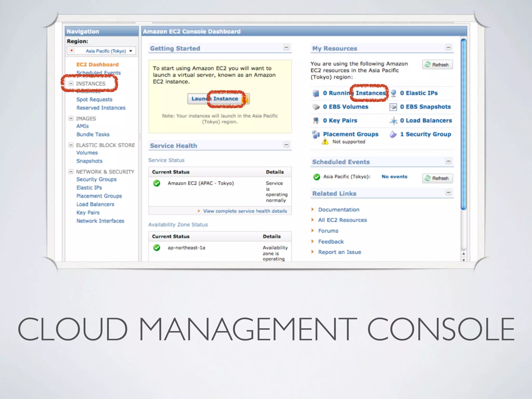Open Spot Requests in navigation

94,99
